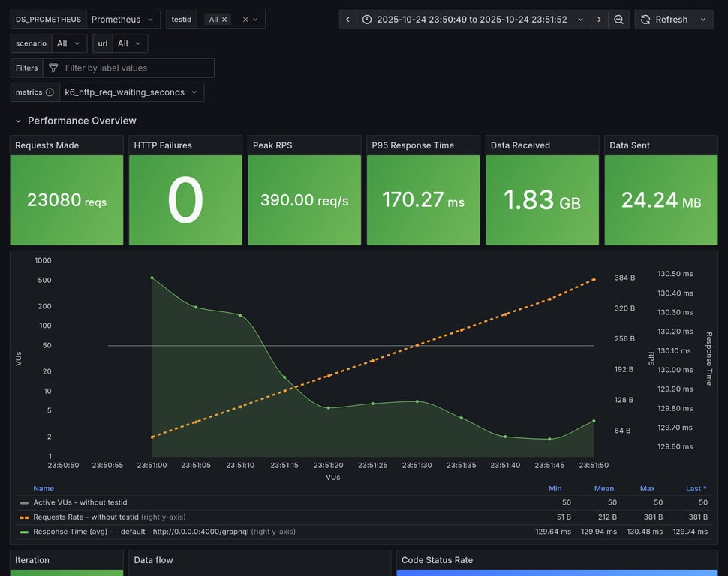Sort legend by the Max column
The height and width of the screenshot is (576, 728).
pyautogui.click(x=647, y=488)
